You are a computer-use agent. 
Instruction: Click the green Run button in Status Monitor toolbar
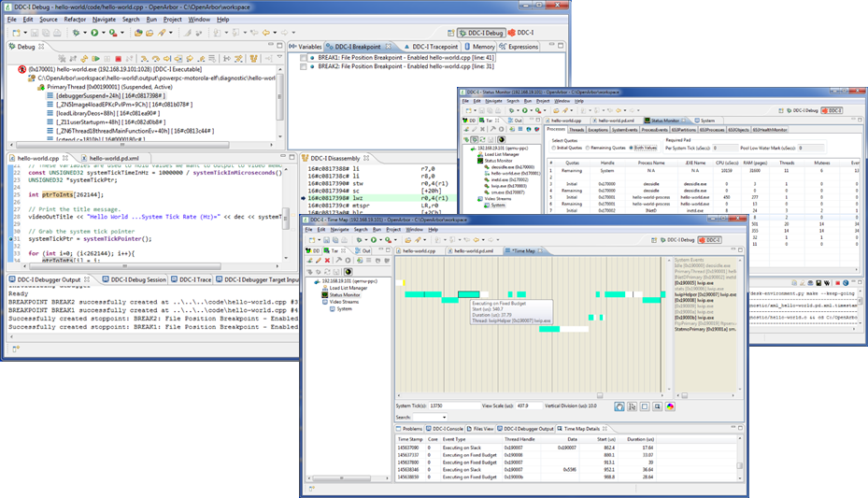[x=525, y=110]
